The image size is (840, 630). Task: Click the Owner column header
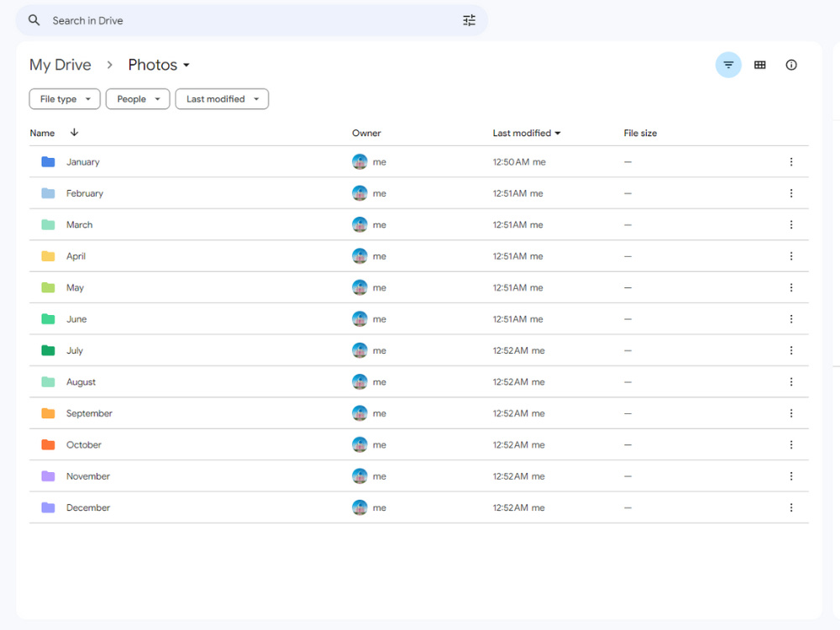pyautogui.click(x=366, y=133)
